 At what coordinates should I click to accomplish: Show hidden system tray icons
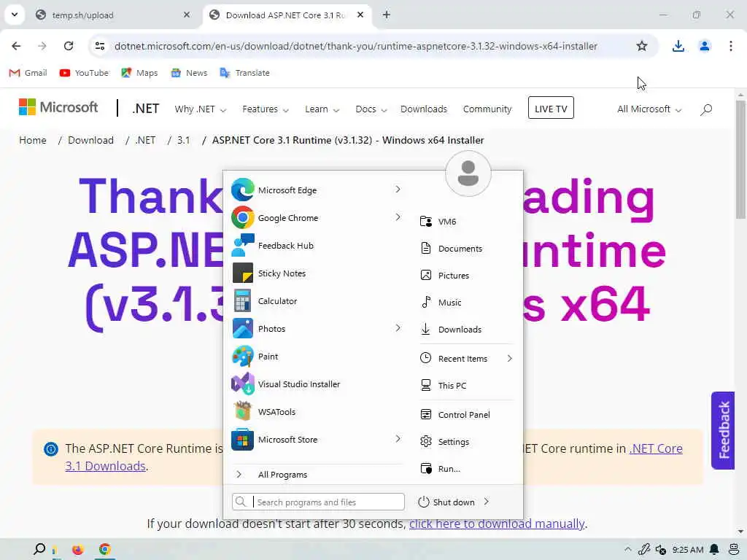627,550
